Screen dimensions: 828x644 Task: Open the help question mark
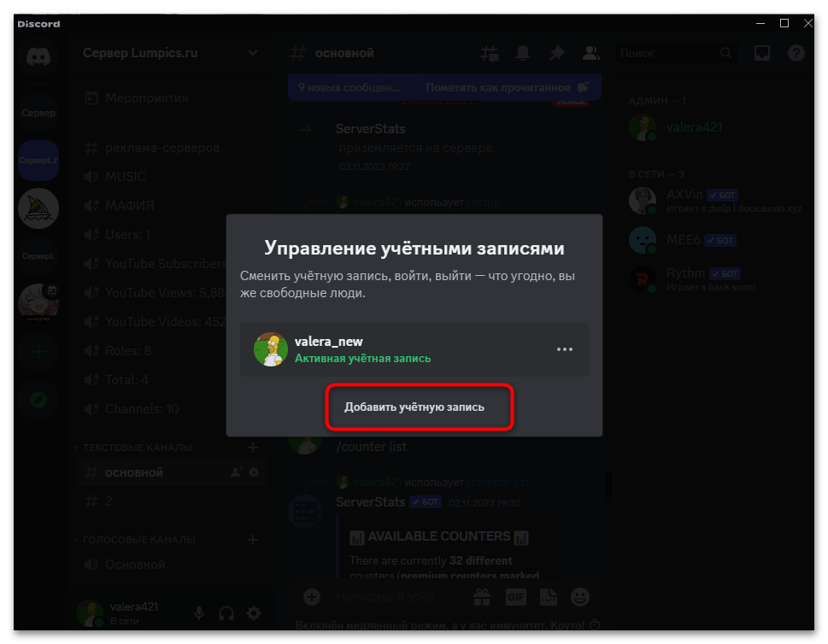(796, 53)
